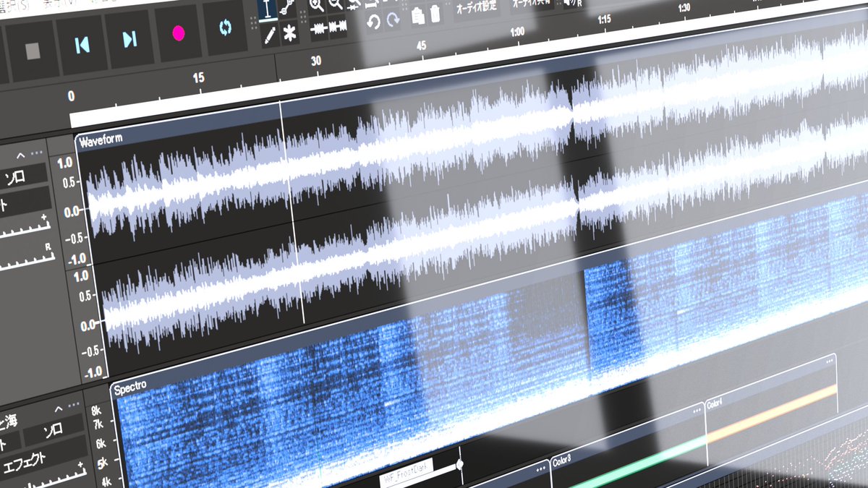Screen dimensions: 868x488
Task: Toggle loop playback
Action: pyautogui.click(x=225, y=29)
